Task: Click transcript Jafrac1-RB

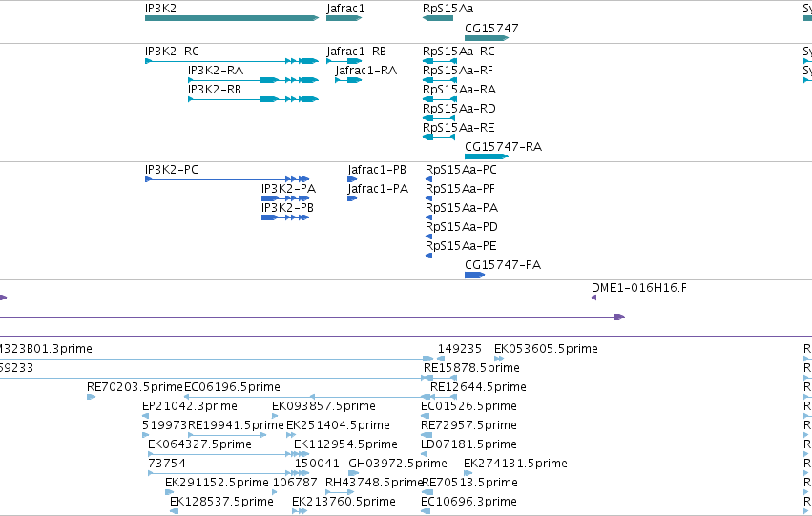Action: click(x=344, y=61)
